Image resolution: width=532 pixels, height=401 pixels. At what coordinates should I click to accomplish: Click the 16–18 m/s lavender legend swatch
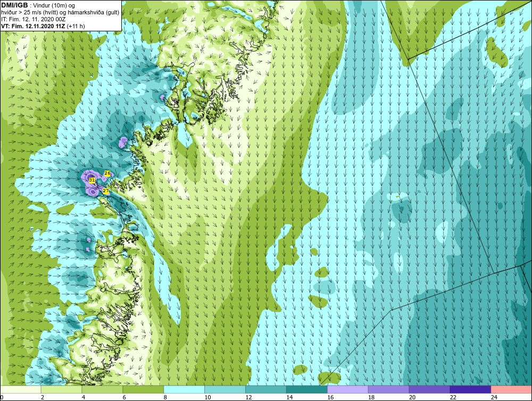tap(348, 389)
